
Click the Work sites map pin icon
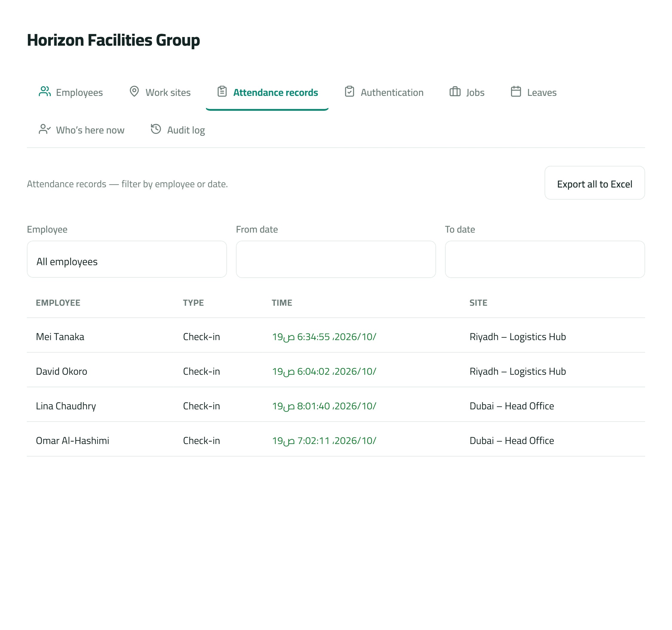pos(134,92)
